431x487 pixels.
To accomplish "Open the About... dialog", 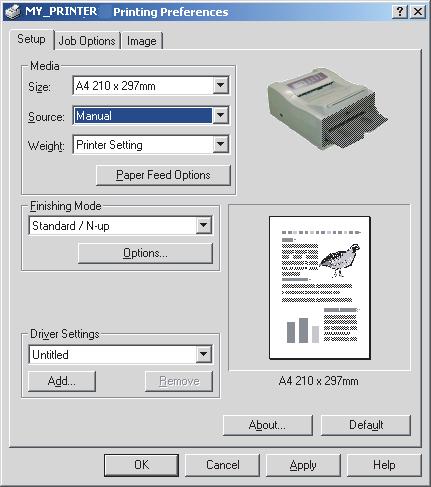I will point(268,425).
